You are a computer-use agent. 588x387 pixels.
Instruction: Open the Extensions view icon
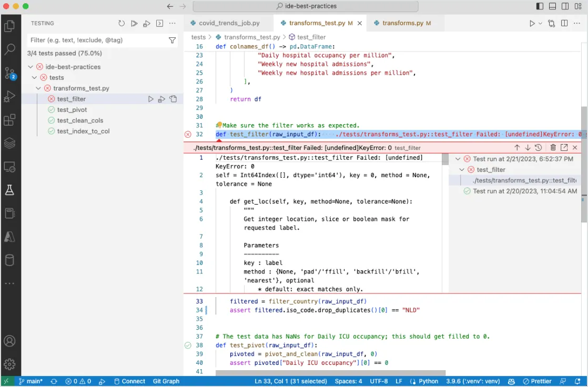click(x=9, y=120)
